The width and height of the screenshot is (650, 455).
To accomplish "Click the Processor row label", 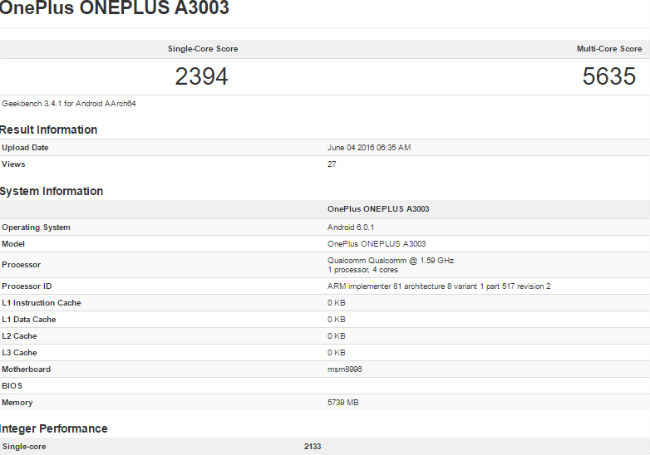I will pos(21,264).
